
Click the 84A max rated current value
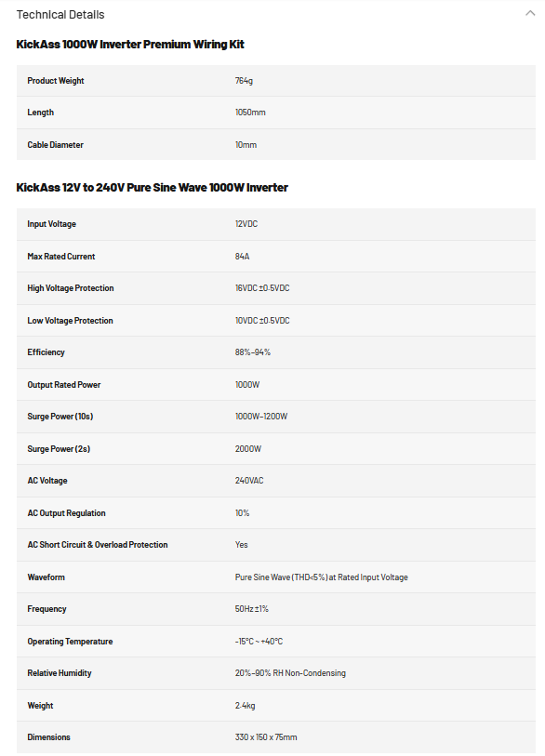pyautogui.click(x=242, y=257)
